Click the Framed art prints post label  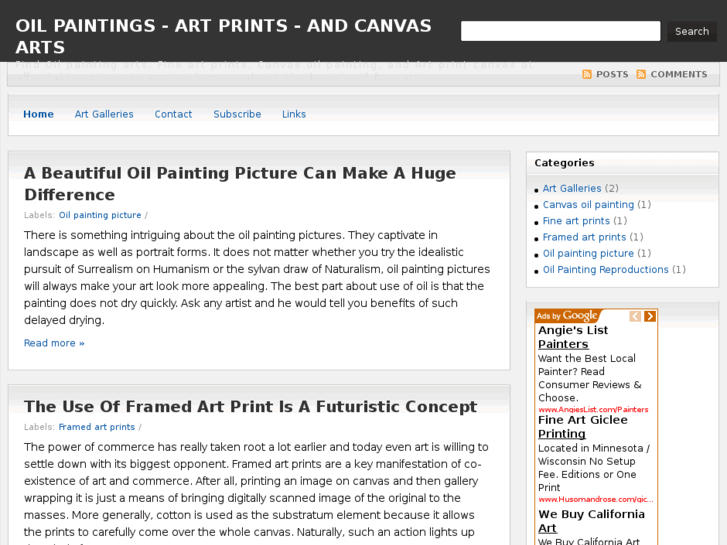(x=96, y=427)
